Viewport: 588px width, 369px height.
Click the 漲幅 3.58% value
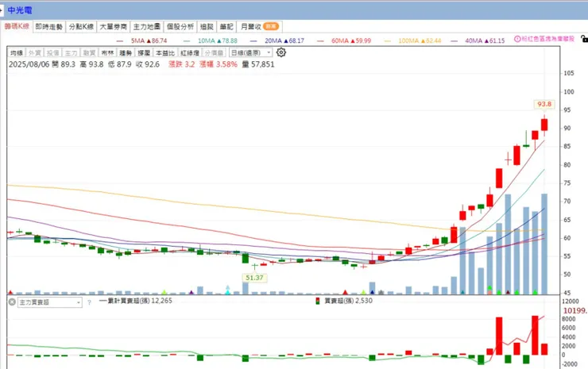(219, 64)
